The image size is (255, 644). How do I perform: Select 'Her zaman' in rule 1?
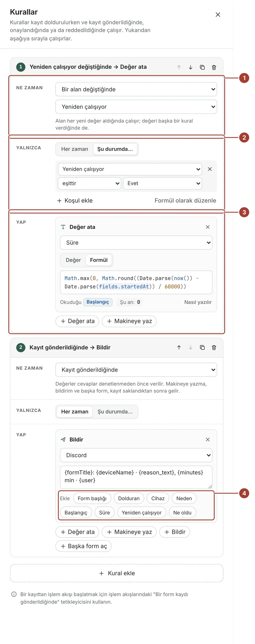coord(74,149)
